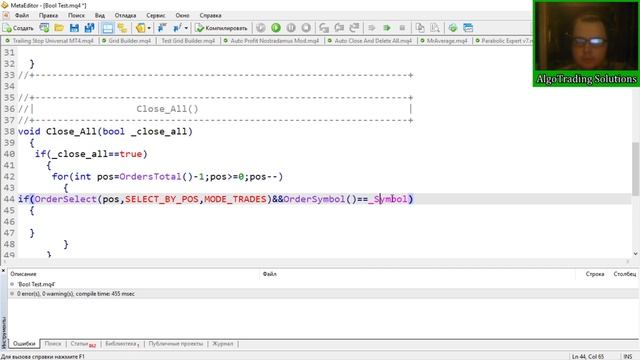Switch to Auto Close And Delete All.mq4 tab
This screenshot has width=640, height=360.
pyautogui.click(x=370, y=41)
